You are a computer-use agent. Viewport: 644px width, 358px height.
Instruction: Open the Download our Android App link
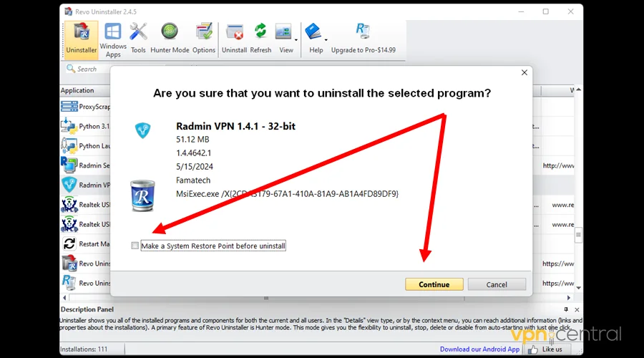479,349
